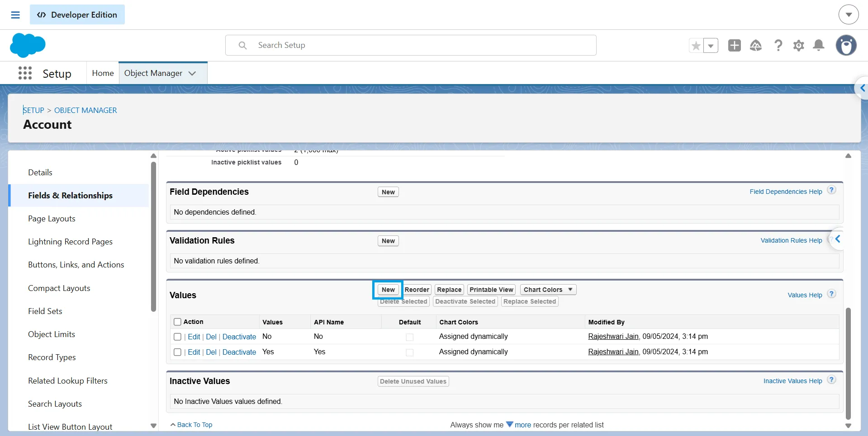Image resolution: width=868 pixels, height=436 pixels.
Task: Open the Global Actions plus icon
Action: pyautogui.click(x=735, y=45)
